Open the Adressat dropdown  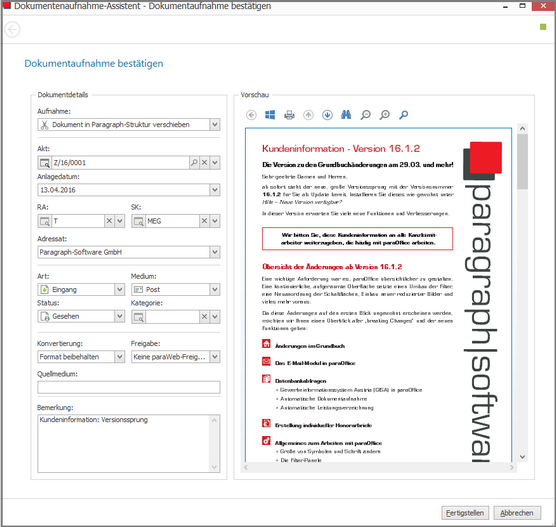point(215,252)
